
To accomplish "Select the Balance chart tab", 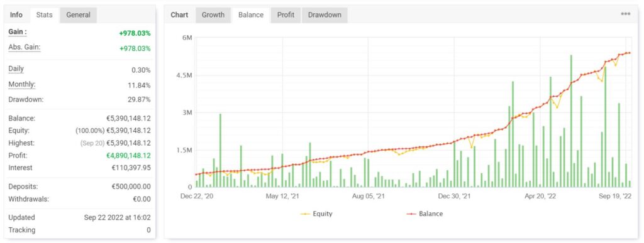I will pyautogui.click(x=251, y=14).
